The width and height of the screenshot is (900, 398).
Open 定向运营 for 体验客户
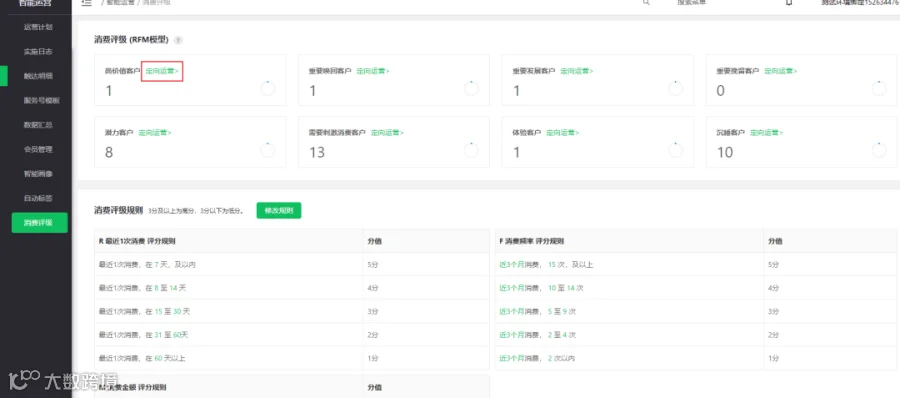[x=562, y=133]
